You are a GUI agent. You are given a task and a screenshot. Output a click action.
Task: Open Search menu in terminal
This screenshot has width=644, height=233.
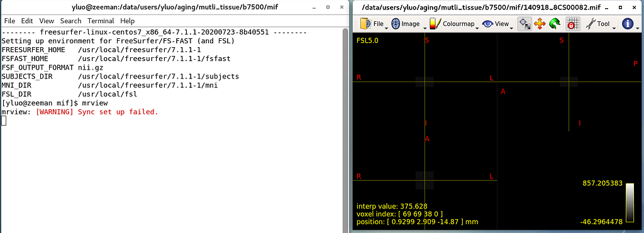pos(70,21)
